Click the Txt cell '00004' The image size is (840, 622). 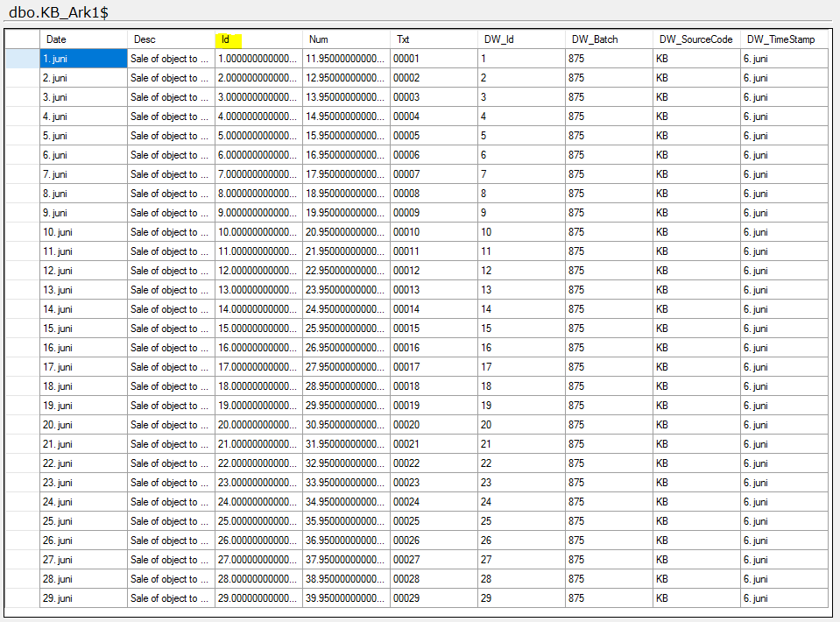coord(434,117)
